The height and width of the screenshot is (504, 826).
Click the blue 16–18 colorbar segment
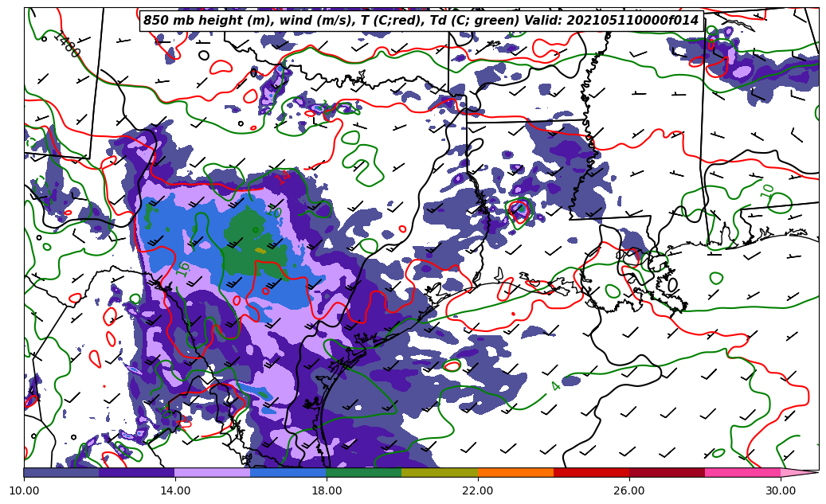pyautogui.click(x=288, y=472)
